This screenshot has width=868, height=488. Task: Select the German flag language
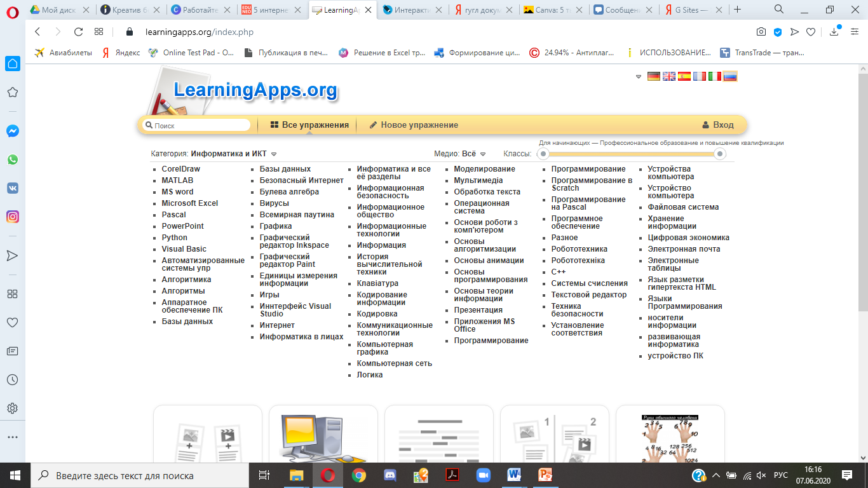click(x=653, y=76)
